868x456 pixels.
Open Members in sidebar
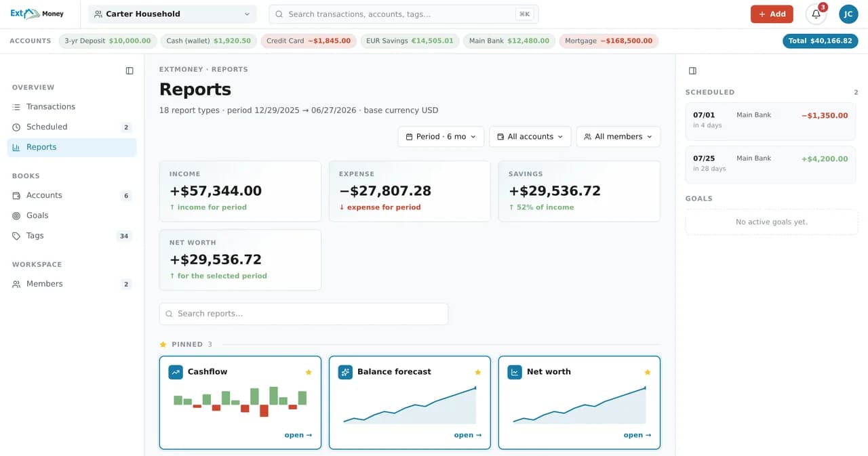pyautogui.click(x=72, y=284)
